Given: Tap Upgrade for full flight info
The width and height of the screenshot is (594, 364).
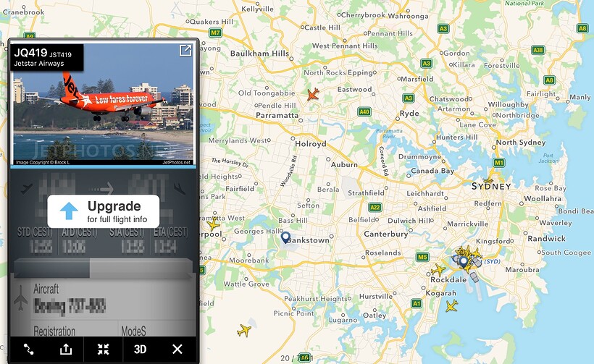Looking at the screenshot, I should coord(104,211).
